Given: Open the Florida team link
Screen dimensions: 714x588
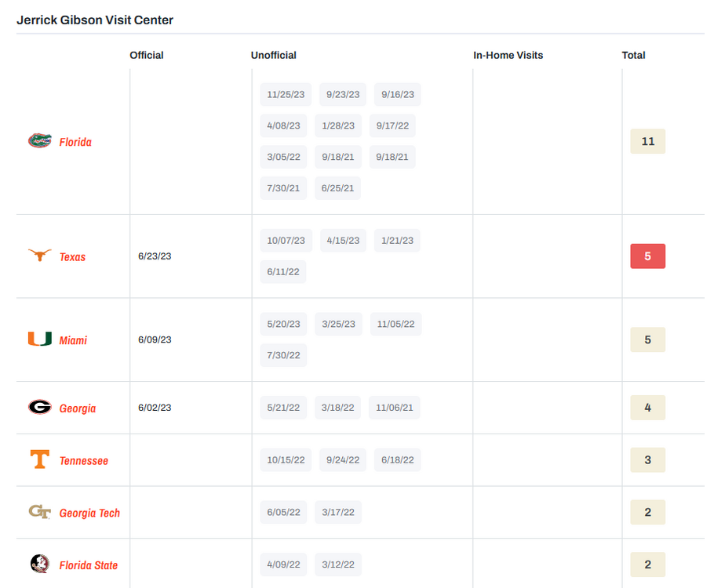Looking at the screenshot, I should coord(75,142).
